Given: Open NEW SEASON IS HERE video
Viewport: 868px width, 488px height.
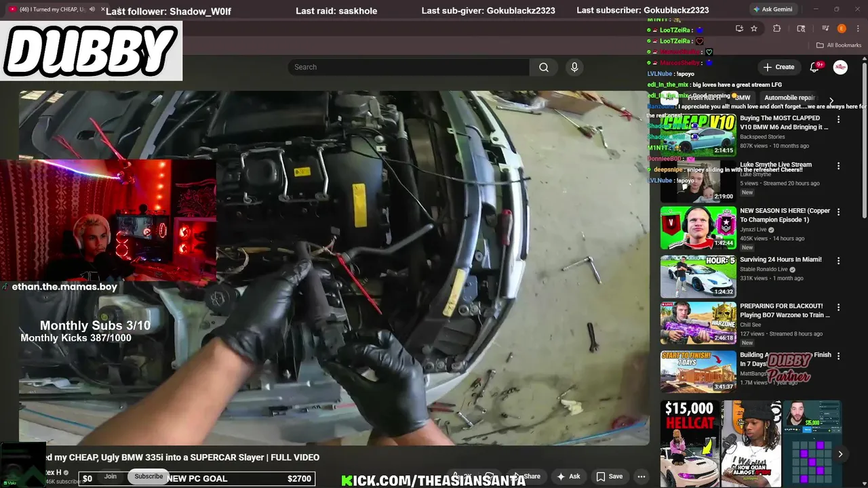Looking at the screenshot, I should click(785, 215).
